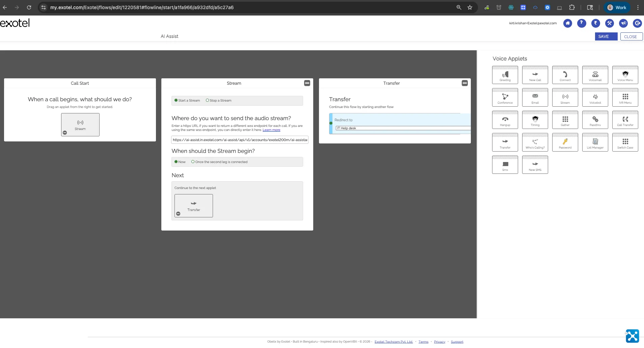Select the Password applet

[565, 142]
